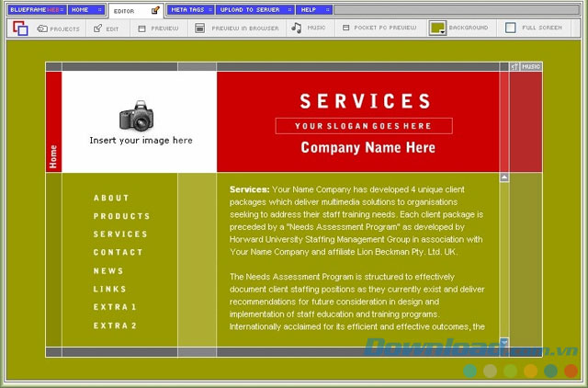Click the Edit pencil icon
This screenshot has height=388, width=588.
[98, 29]
